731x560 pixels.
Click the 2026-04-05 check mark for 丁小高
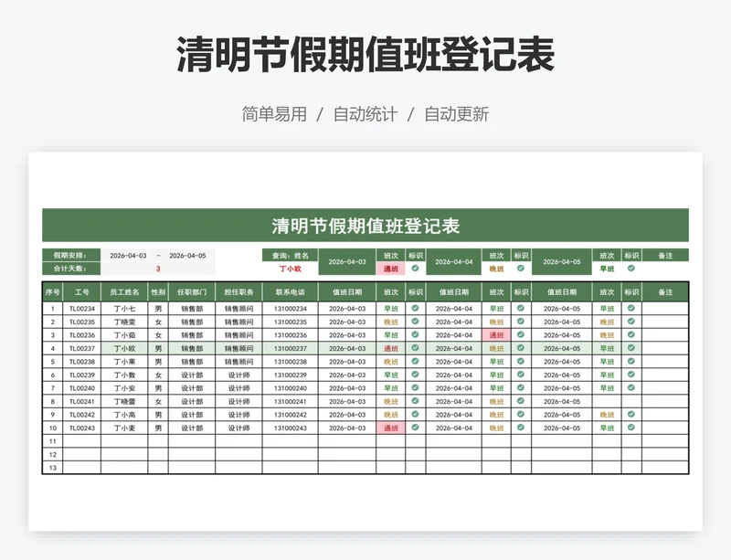(630, 415)
